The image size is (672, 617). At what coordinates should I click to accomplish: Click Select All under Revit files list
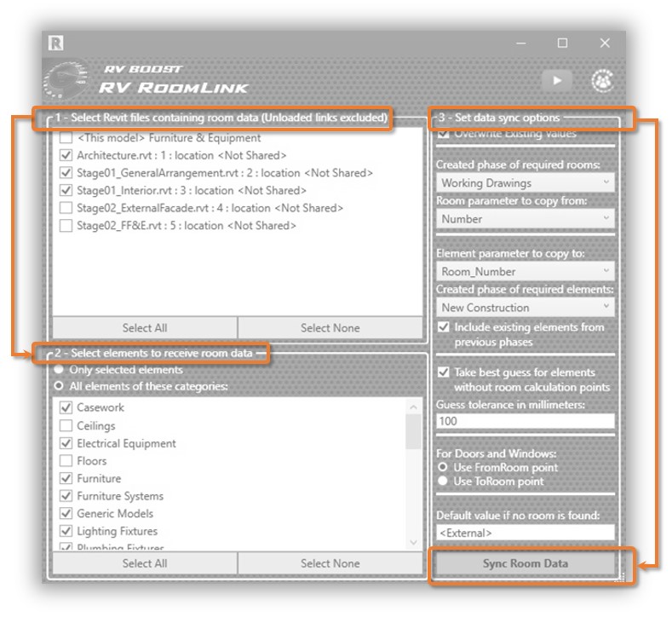coord(145,328)
